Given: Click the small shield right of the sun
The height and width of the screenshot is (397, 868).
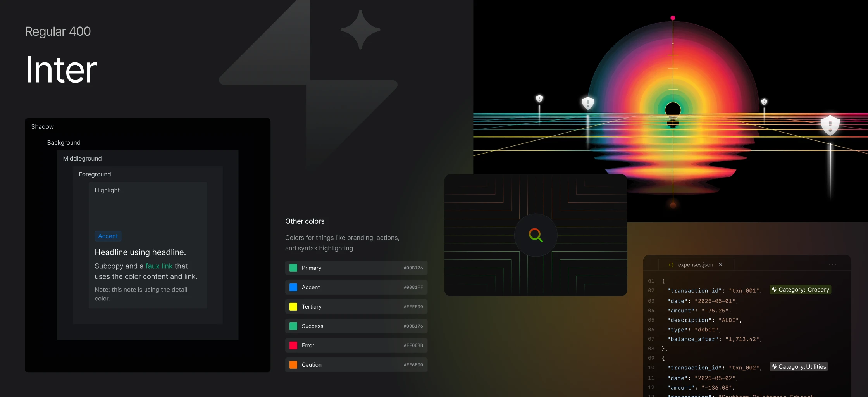Looking at the screenshot, I should (x=764, y=102).
